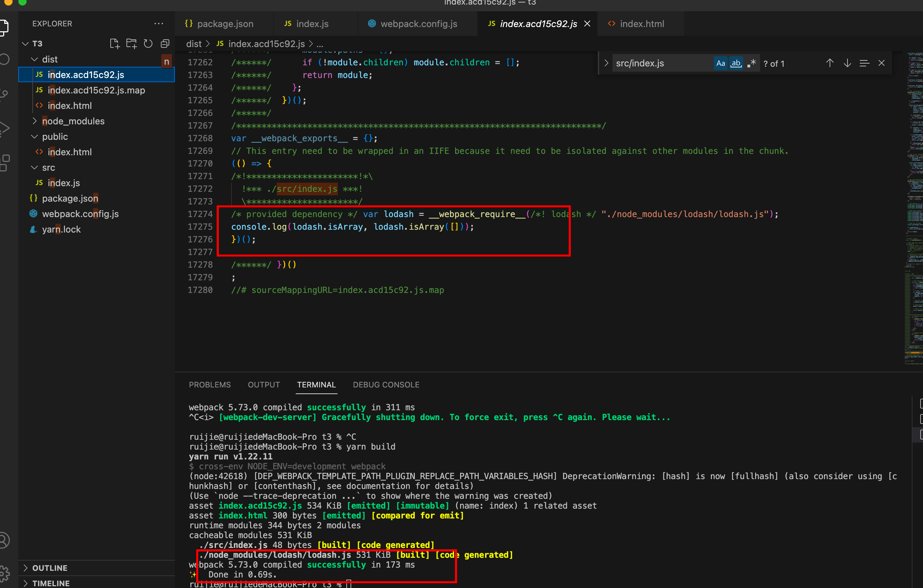The image size is (923, 588).
Task: Refresh the Explorer file tree
Action: click(x=148, y=44)
